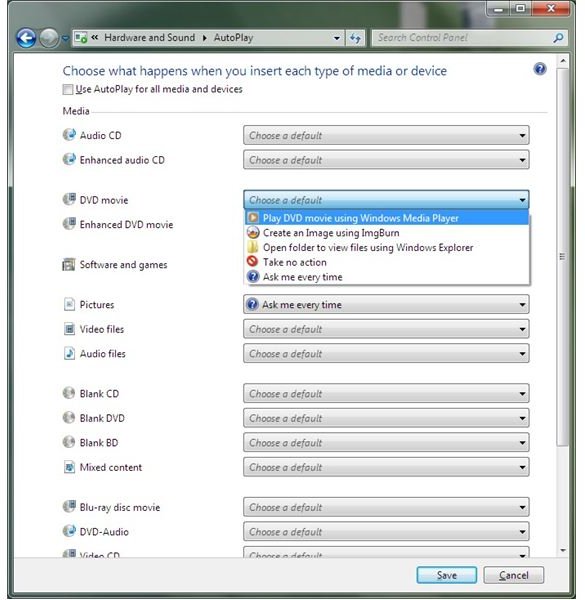
Task: Click the Audio files icon
Action: (x=69, y=353)
